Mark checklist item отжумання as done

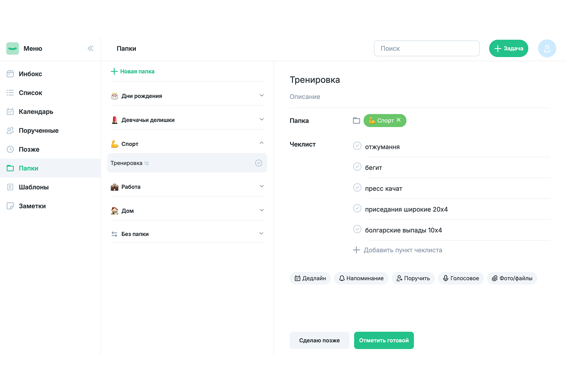[x=357, y=146]
